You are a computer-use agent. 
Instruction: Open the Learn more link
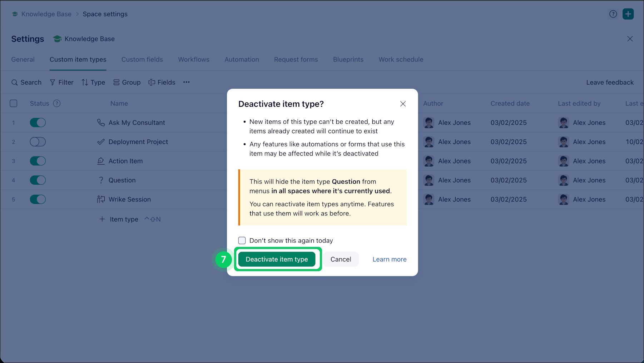(390, 259)
